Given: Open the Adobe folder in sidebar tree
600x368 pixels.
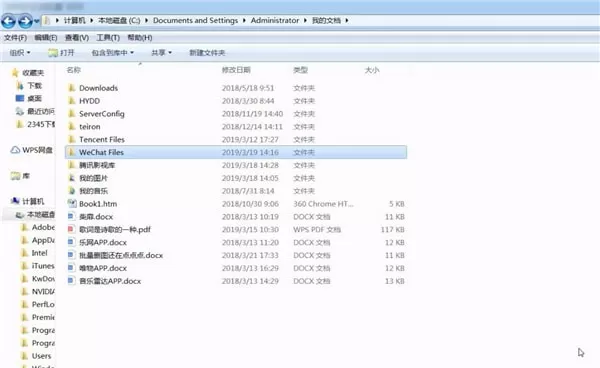Looking at the screenshot, I should tap(43, 227).
